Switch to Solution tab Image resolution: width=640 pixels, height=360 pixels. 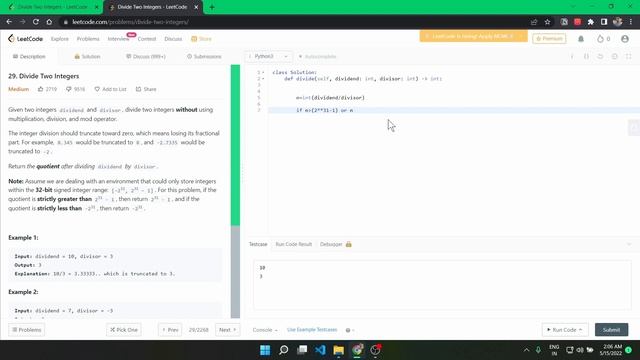87,56
